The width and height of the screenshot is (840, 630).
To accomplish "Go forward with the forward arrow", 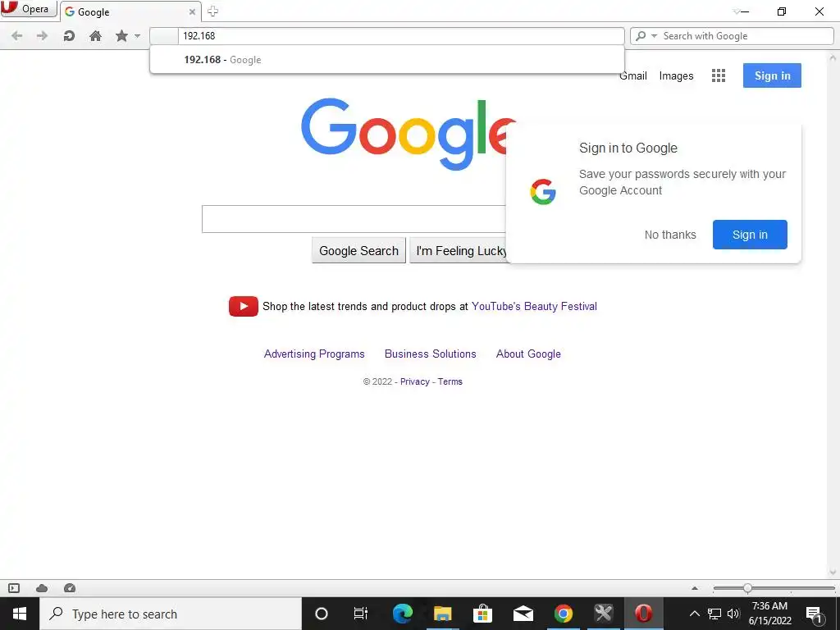I will coord(42,36).
